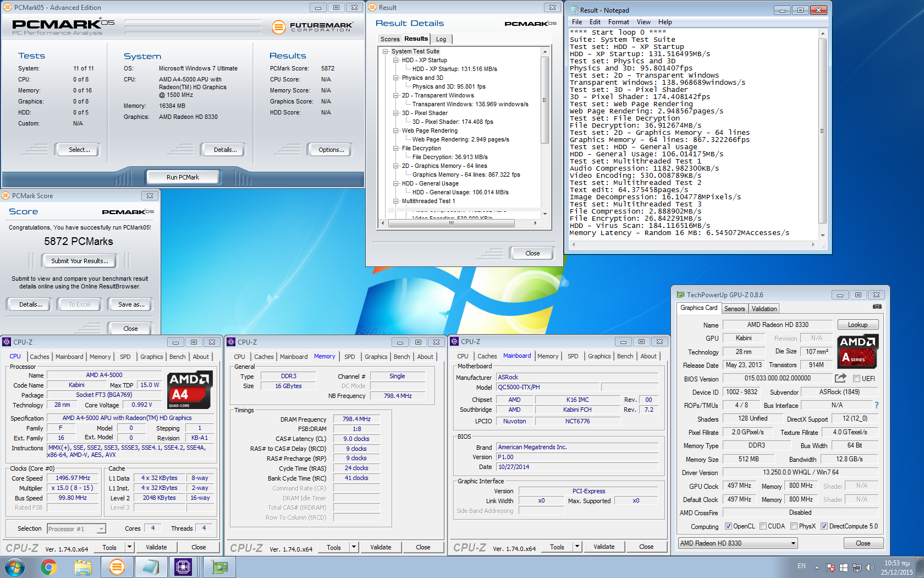The width and height of the screenshot is (924, 578).
Task: Open the Format menu in Notepad
Action: (x=618, y=22)
